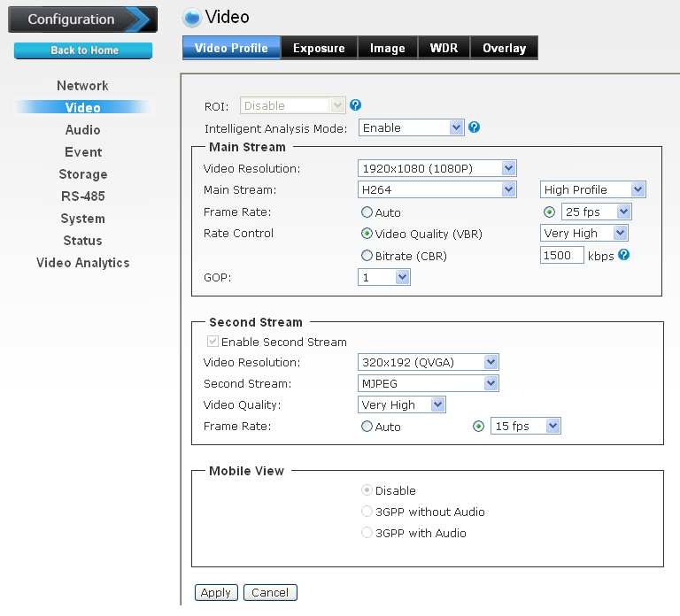Viewport: 680px width, 616px height.
Task: Select Auto frame rate for Second Stream
Action: click(x=367, y=426)
